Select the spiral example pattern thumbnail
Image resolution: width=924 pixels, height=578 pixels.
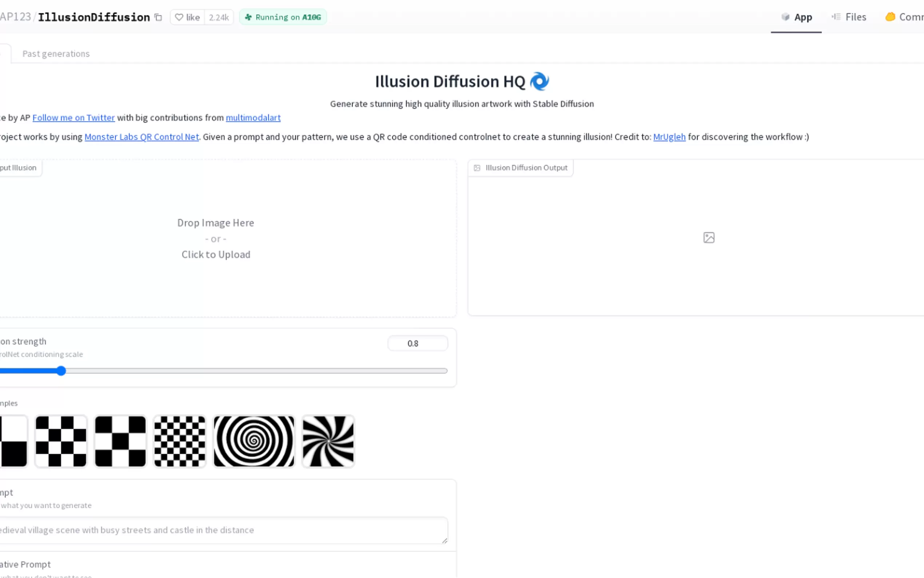(253, 441)
